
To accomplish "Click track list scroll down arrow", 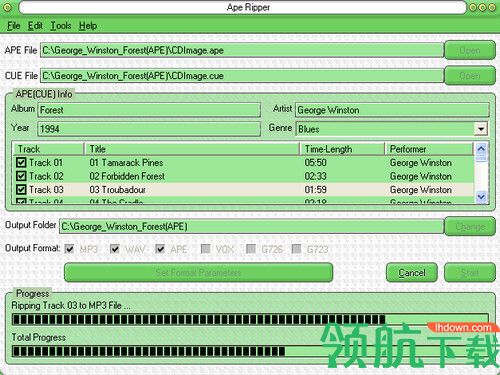I will (x=481, y=197).
